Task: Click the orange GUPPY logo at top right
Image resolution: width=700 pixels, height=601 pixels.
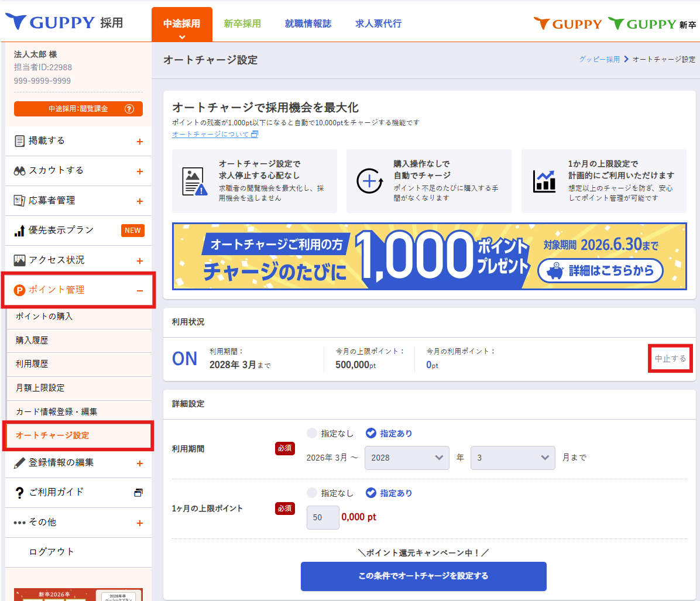Action: click(x=567, y=24)
